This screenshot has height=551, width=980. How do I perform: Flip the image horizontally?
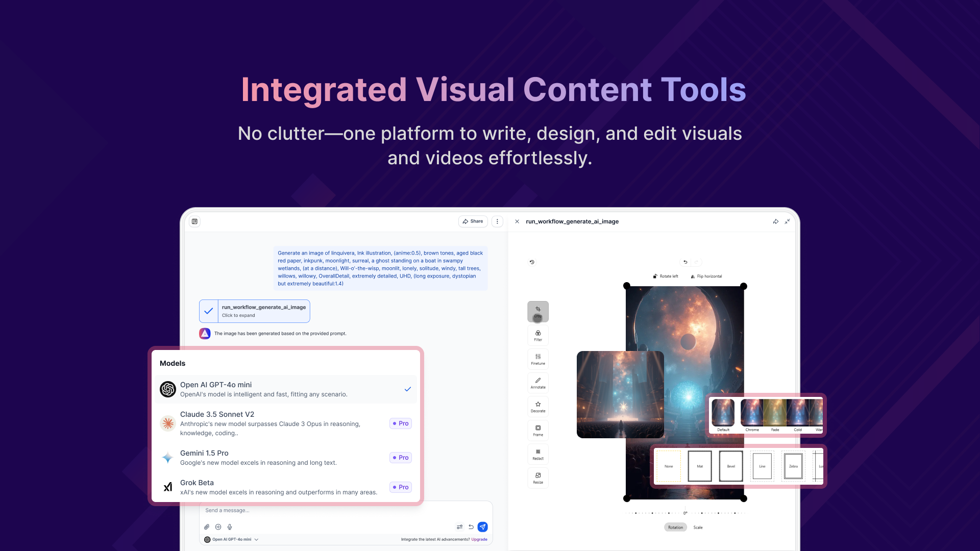[x=706, y=276]
